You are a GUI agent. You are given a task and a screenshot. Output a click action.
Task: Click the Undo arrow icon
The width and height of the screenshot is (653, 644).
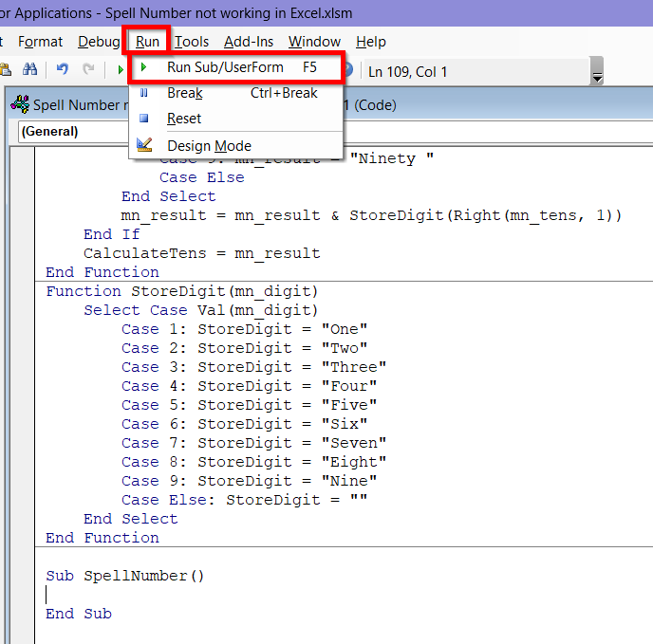pos(63,70)
